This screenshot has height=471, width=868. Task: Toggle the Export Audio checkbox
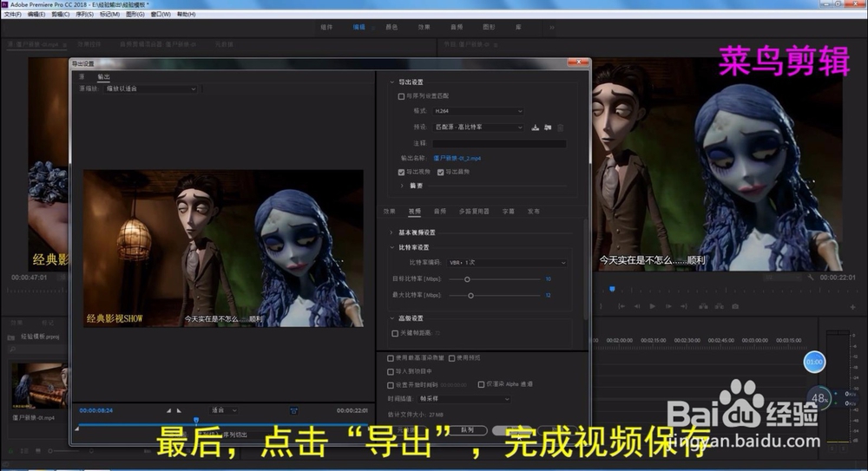tap(441, 172)
